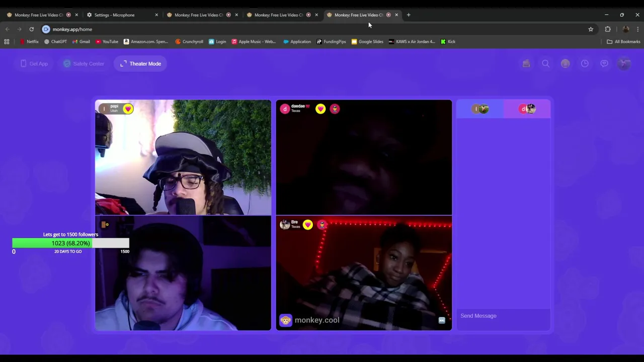Open the Apps grid in bookmarks bar
The image size is (644, 362).
pos(7,42)
